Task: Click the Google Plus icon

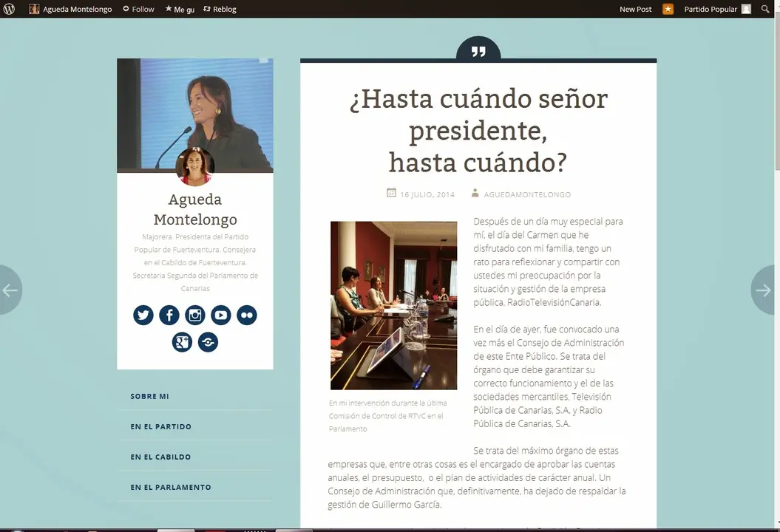Action: [x=182, y=342]
